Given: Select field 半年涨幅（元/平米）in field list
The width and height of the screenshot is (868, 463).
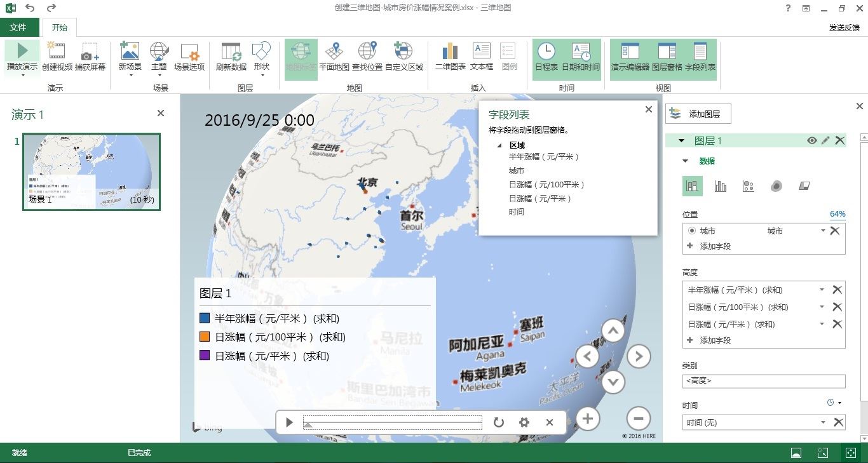Looking at the screenshot, I should (x=544, y=157).
